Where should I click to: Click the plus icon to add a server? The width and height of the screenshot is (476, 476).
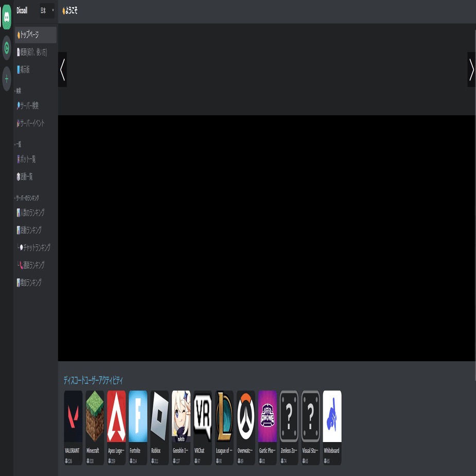[x=7, y=78]
